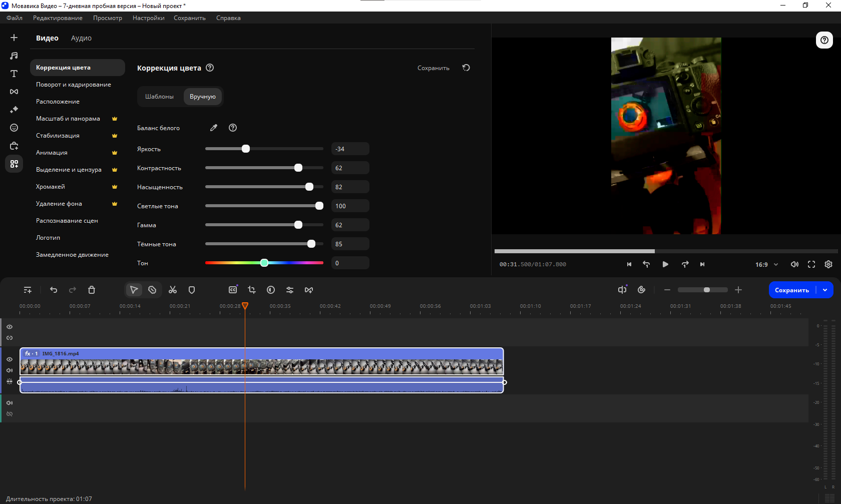Select the scissors split tool
Viewport: 841px width, 504px height.
click(x=173, y=290)
